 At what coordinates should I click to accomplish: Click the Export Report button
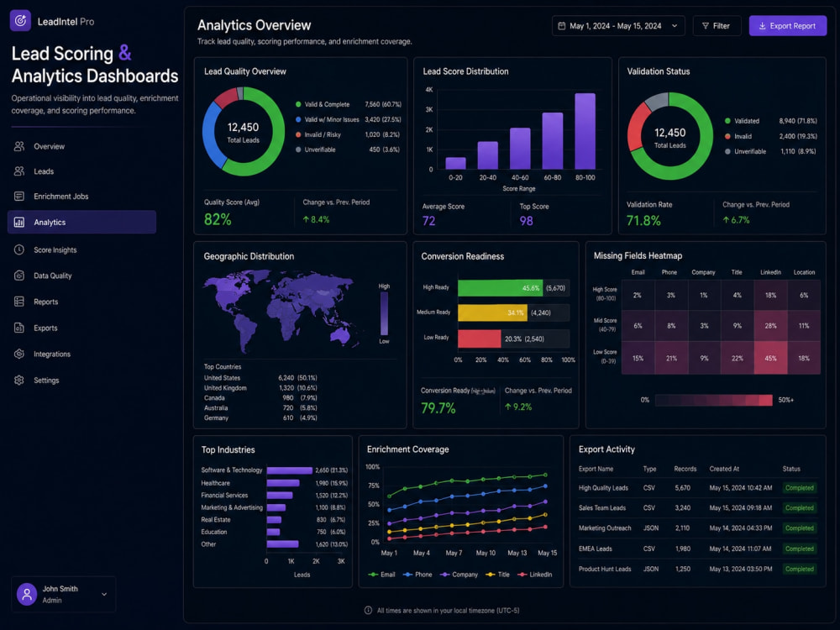788,26
